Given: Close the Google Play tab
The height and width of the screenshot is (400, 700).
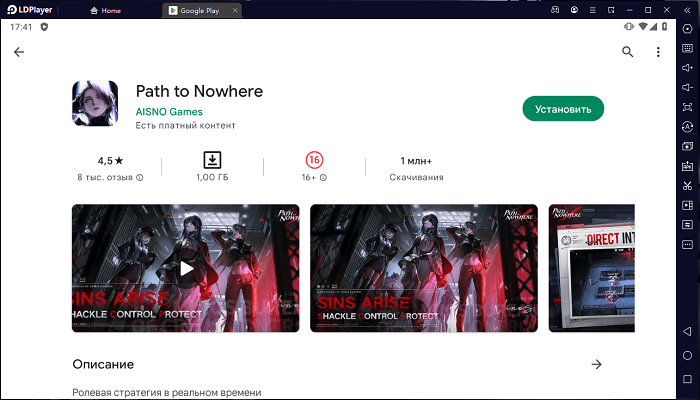Looking at the screenshot, I should (x=235, y=10).
